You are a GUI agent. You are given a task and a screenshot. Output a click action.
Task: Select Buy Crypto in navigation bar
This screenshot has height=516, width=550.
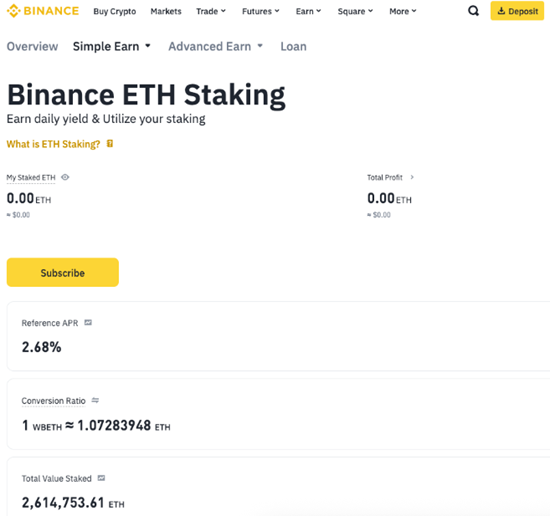point(115,11)
